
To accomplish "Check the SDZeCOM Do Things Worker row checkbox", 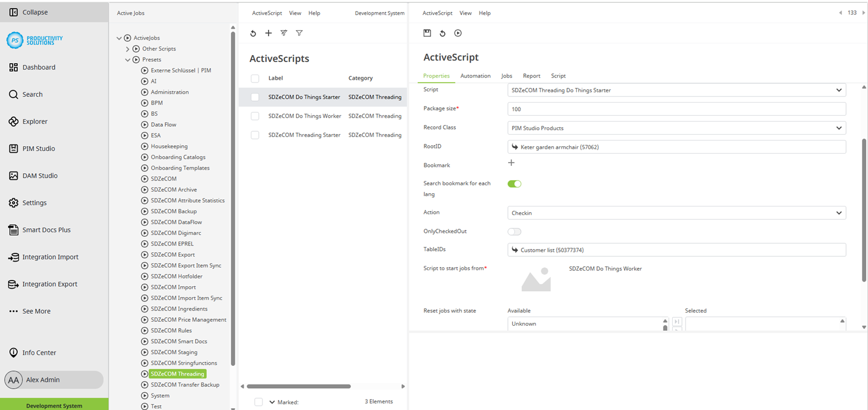I will tap(254, 116).
